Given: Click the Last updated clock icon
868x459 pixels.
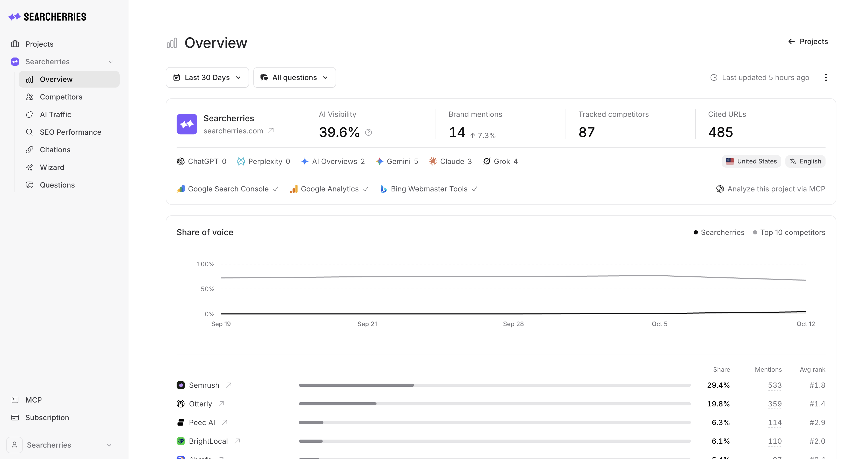Looking at the screenshot, I should 714,77.
